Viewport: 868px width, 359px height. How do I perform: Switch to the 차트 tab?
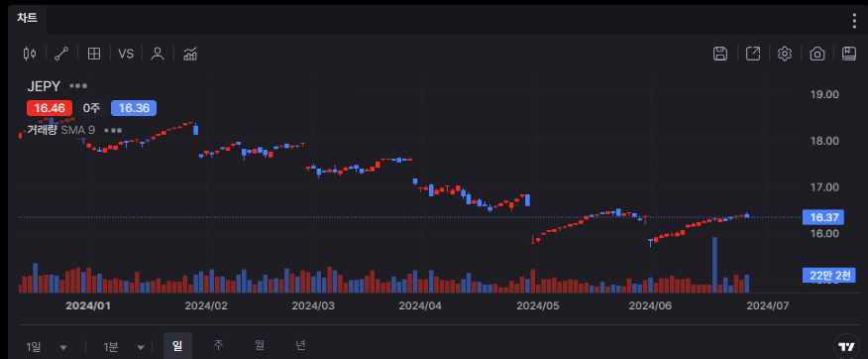pyautogui.click(x=27, y=18)
